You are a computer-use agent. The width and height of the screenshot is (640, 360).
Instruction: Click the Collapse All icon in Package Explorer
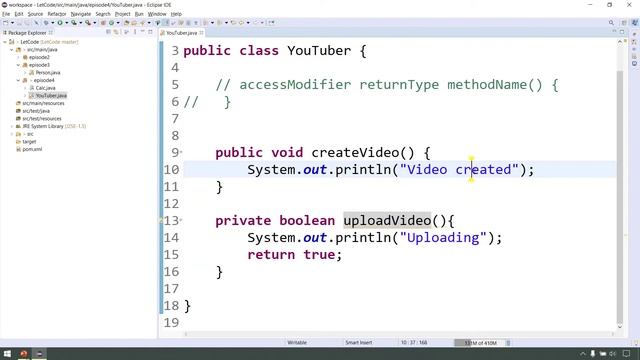coord(109,32)
